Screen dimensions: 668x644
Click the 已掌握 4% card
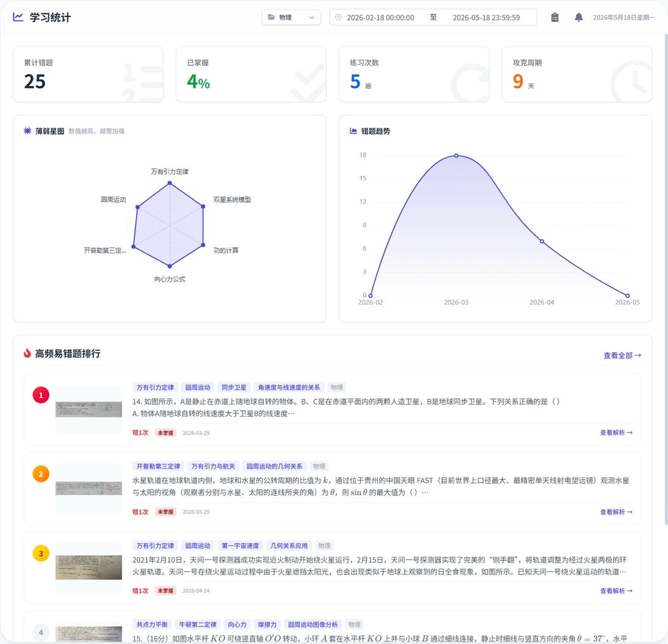(x=251, y=74)
